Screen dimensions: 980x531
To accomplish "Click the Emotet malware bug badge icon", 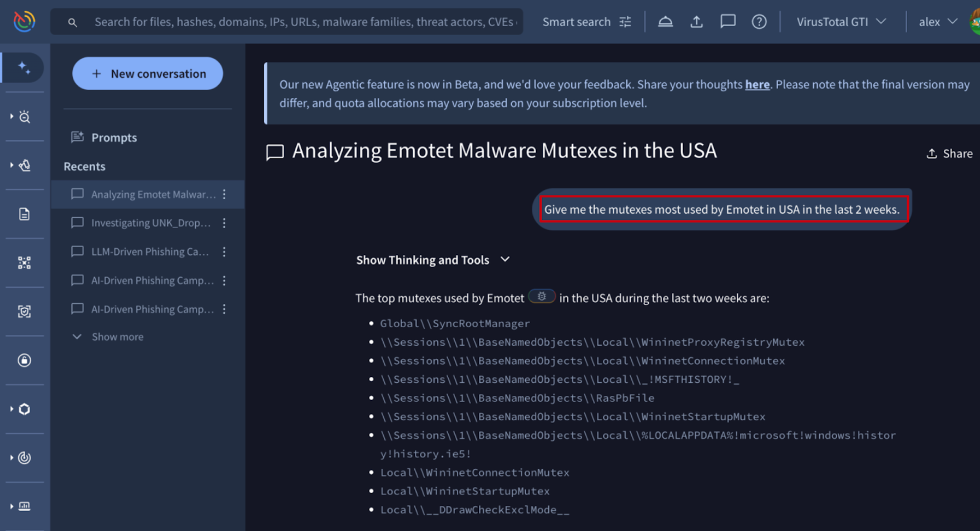I will [541, 297].
